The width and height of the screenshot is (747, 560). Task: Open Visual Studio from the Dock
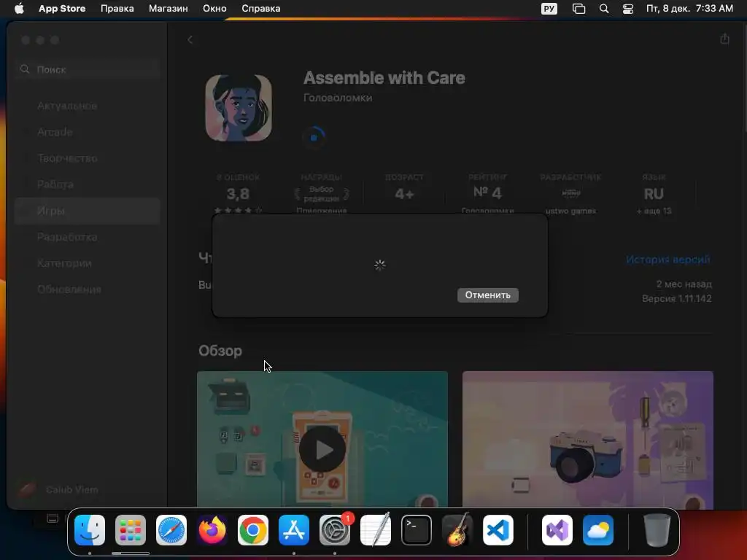coord(557,530)
